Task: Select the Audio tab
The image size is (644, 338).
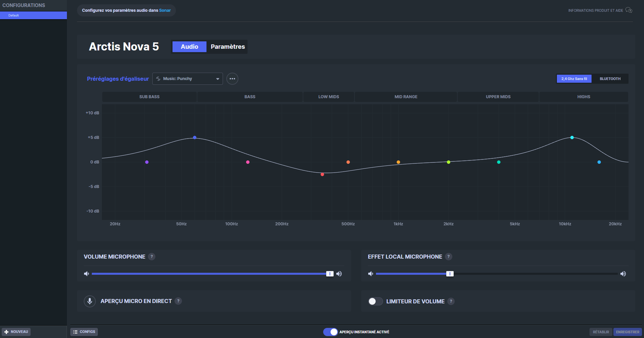Action: [189, 47]
